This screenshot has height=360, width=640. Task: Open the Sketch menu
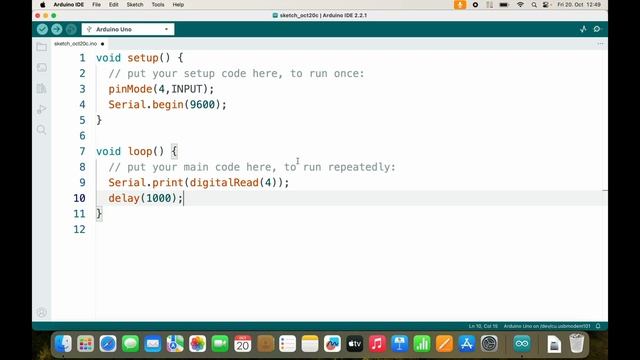pos(135,5)
